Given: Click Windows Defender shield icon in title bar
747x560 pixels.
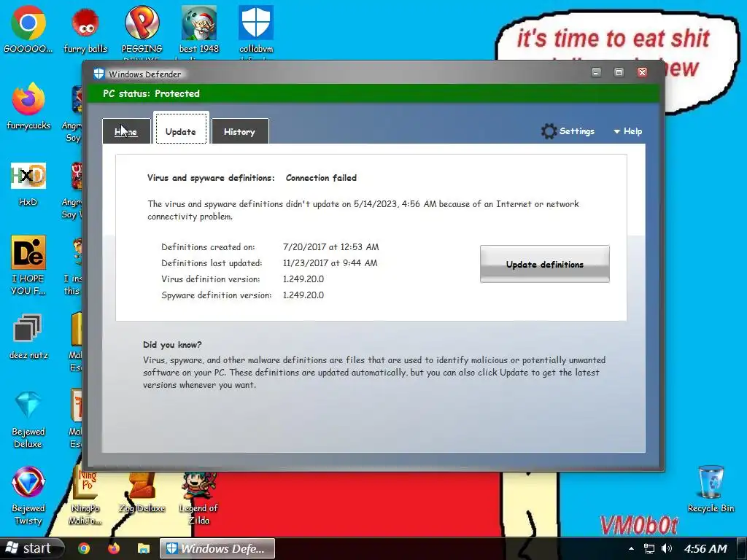Looking at the screenshot, I should [x=98, y=74].
